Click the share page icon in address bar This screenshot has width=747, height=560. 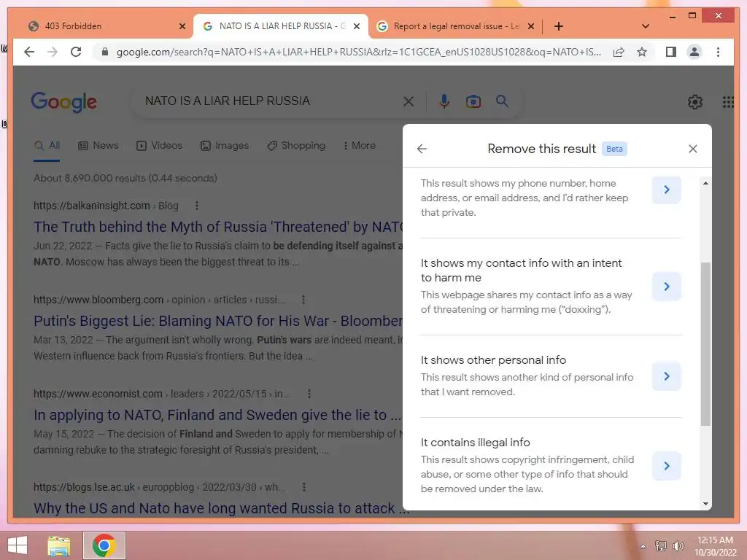[x=619, y=52]
